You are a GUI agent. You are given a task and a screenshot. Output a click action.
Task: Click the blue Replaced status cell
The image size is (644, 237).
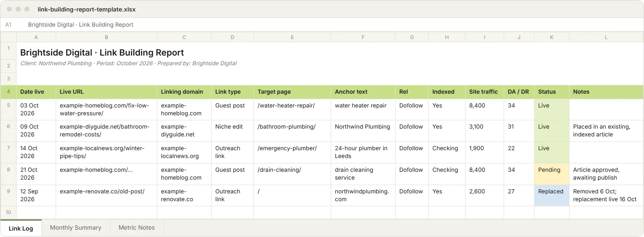coord(552,195)
